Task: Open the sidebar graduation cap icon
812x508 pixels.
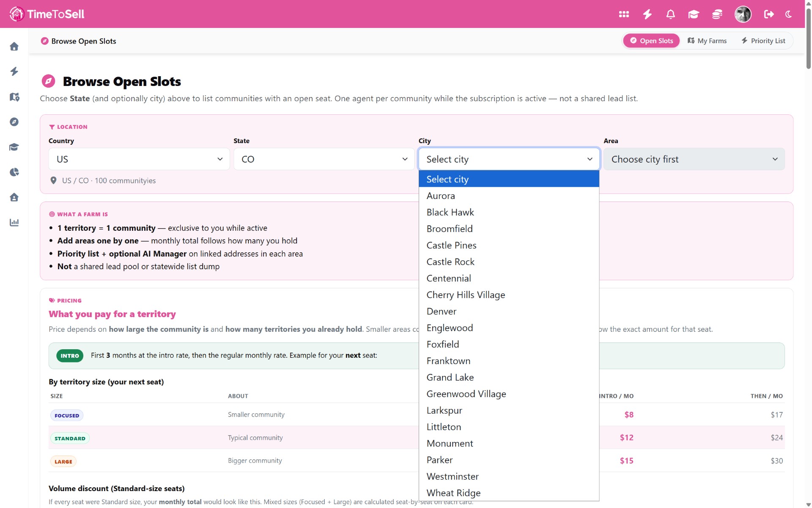Action: tap(14, 147)
